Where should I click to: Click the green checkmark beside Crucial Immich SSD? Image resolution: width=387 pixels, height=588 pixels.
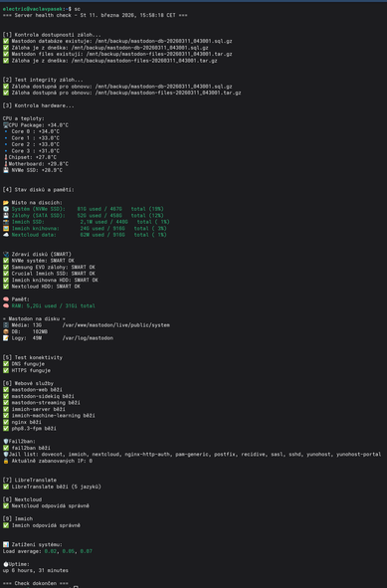[x=6, y=274]
